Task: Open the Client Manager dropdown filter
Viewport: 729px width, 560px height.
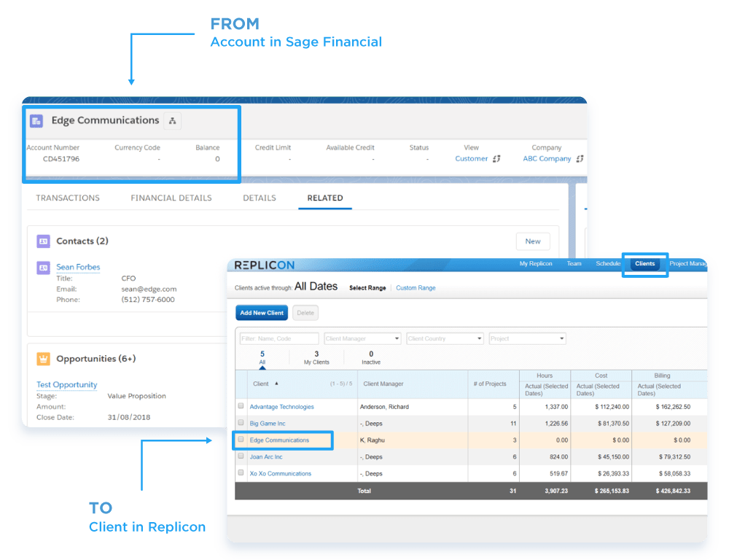Action: click(x=362, y=338)
